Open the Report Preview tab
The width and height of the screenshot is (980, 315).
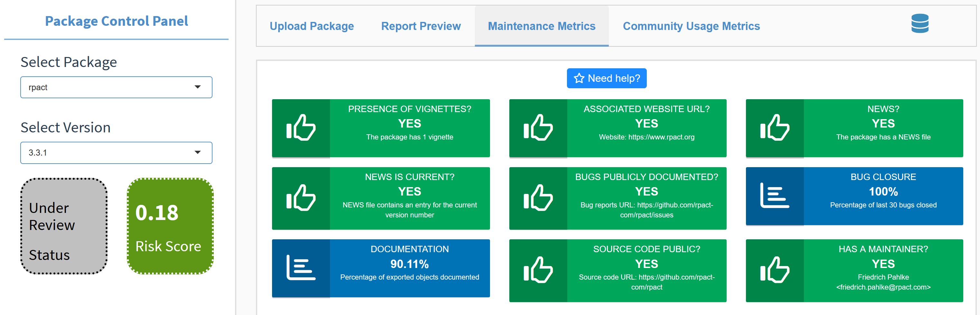click(421, 26)
